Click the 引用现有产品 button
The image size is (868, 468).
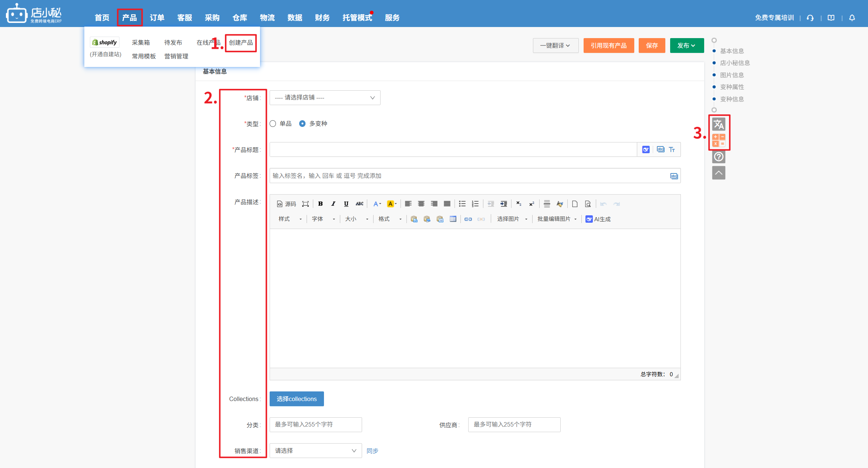coord(608,46)
